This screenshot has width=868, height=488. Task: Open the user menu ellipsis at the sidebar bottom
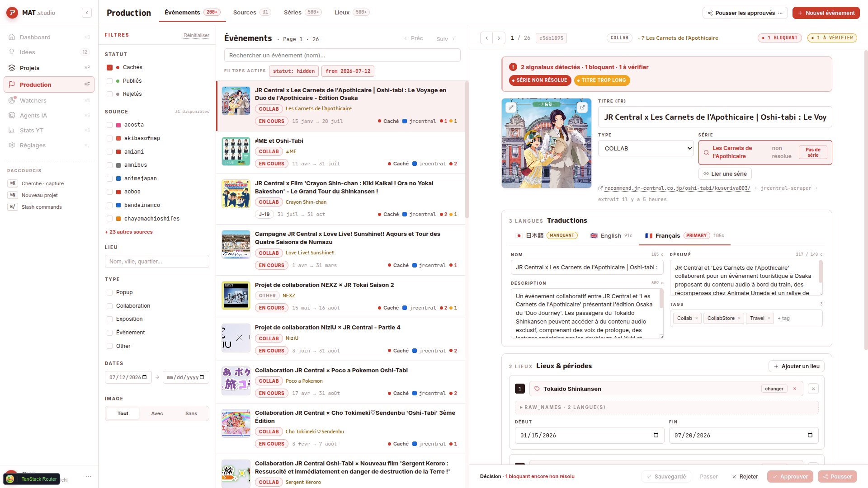click(x=89, y=476)
